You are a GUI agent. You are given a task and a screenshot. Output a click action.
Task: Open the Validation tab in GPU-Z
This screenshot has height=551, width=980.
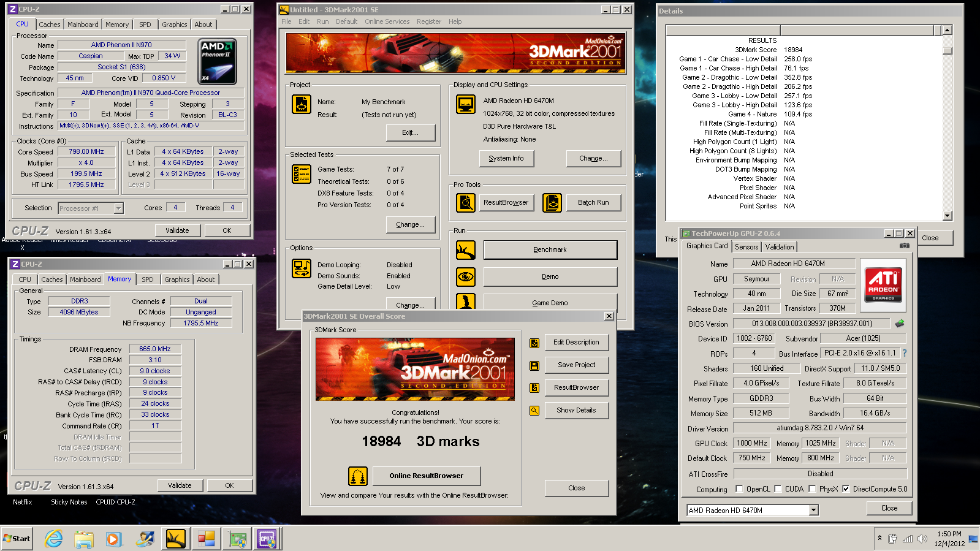779,247
